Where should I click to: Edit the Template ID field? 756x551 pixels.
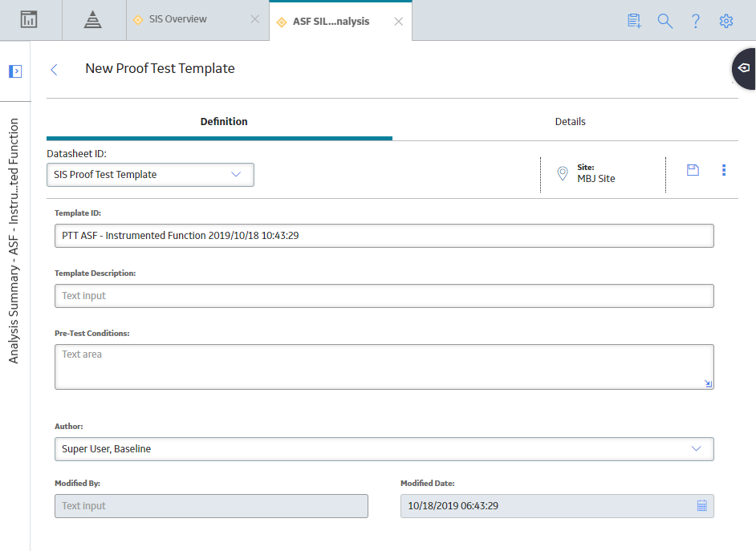(384, 236)
